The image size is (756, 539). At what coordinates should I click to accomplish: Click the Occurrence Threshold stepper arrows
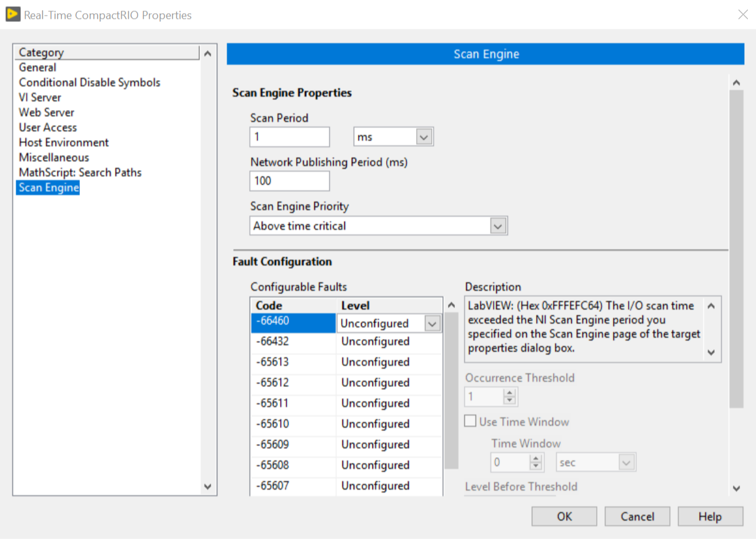(510, 396)
